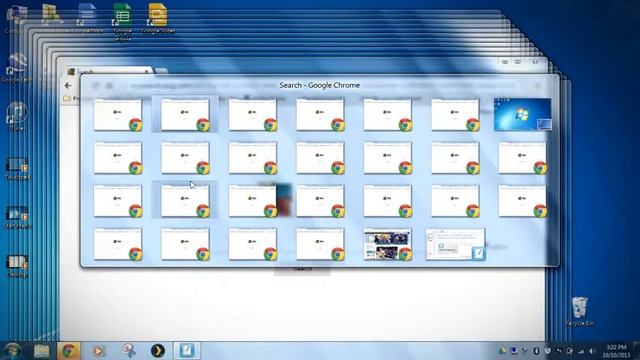Click the blue app taskbar button
The height and width of the screenshot is (360, 640).
click(x=187, y=351)
